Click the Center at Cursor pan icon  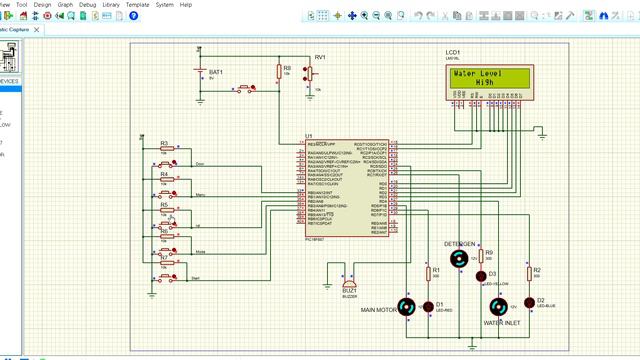coord(352,16)
